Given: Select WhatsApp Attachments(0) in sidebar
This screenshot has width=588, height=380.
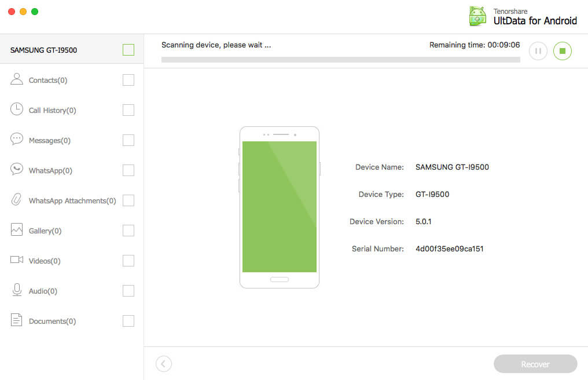Looking at the screenshot, I should pyautogui.click(x=72, y=200).
